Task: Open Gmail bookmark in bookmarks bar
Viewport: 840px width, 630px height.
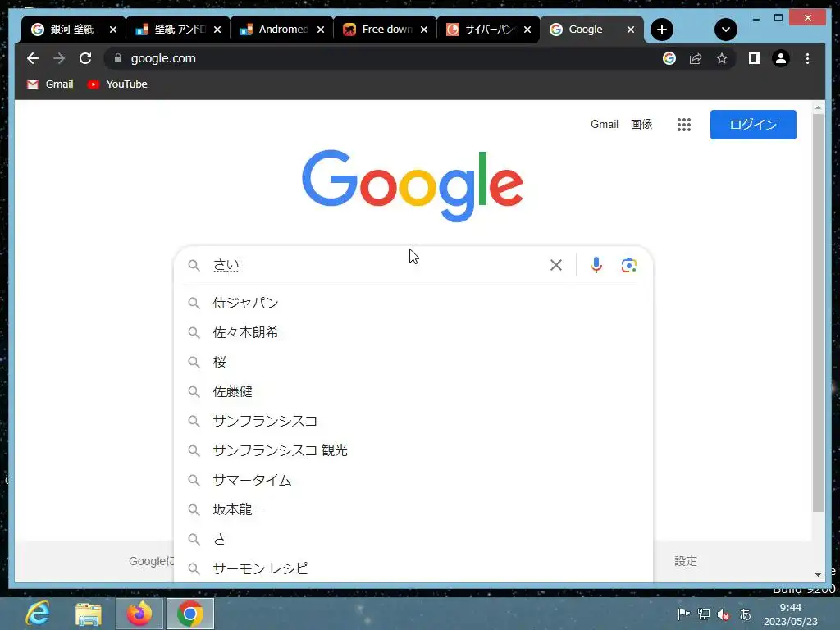Action: click(50, 84)
